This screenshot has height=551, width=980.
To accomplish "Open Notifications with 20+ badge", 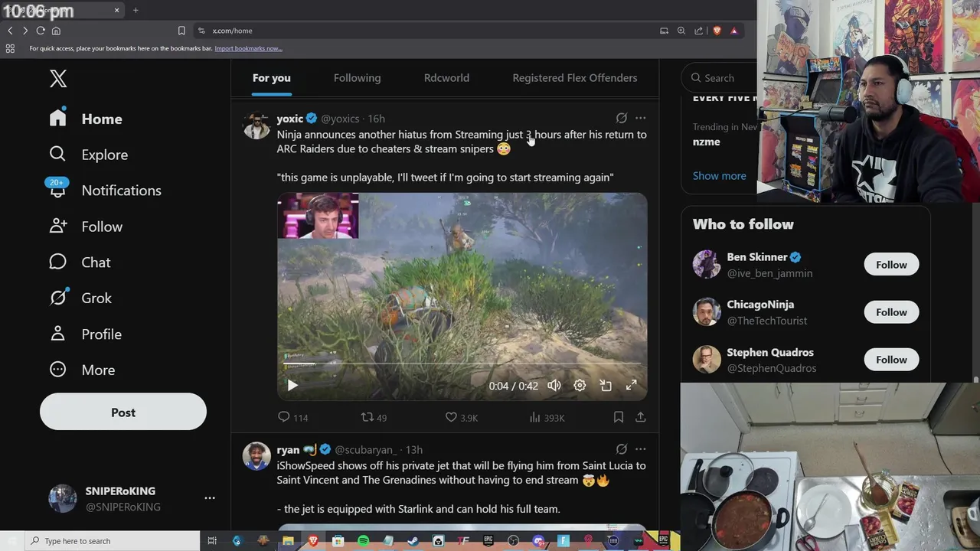I will pyautogui.click(x=105, y=191).
